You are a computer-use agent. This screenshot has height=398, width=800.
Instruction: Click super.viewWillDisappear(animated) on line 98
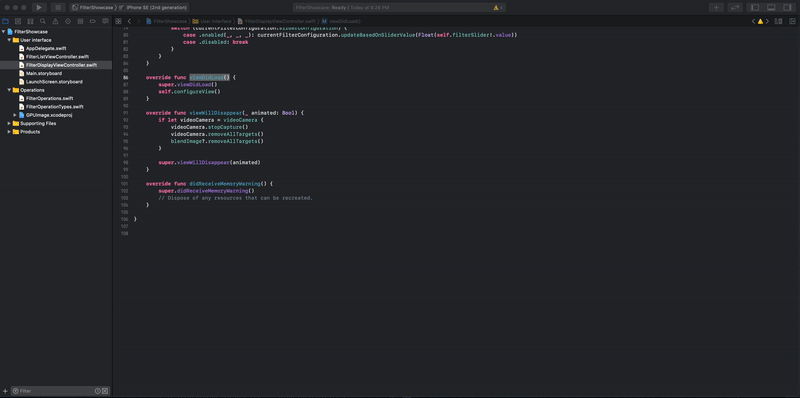(x=210, y=162)
